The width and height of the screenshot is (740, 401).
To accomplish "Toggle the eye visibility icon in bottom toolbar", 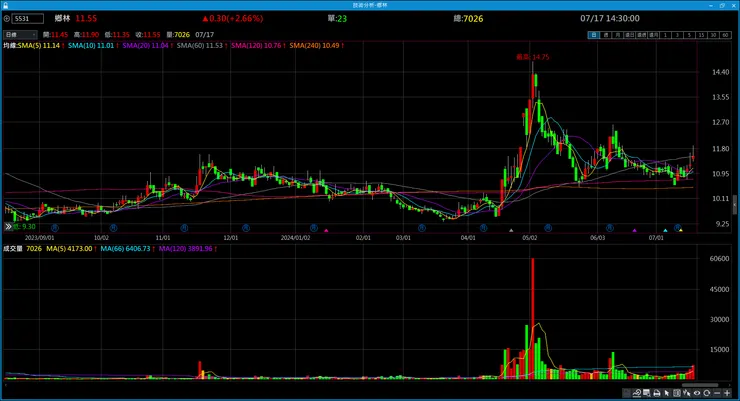I will (697, 393).
